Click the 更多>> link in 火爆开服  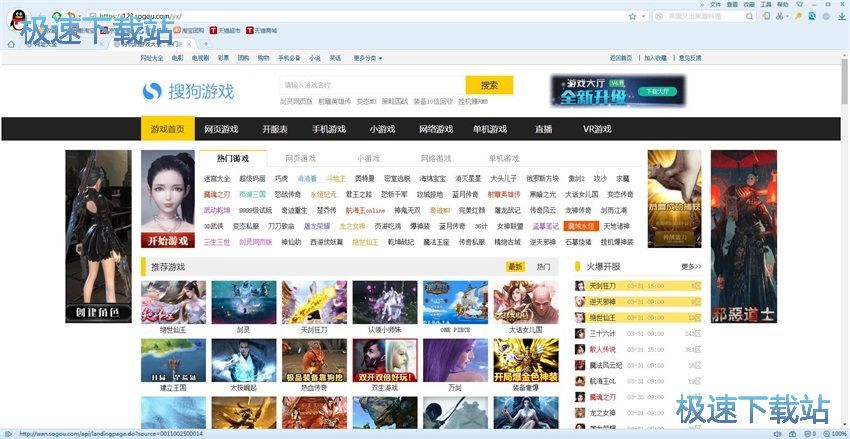click(691, 267)
